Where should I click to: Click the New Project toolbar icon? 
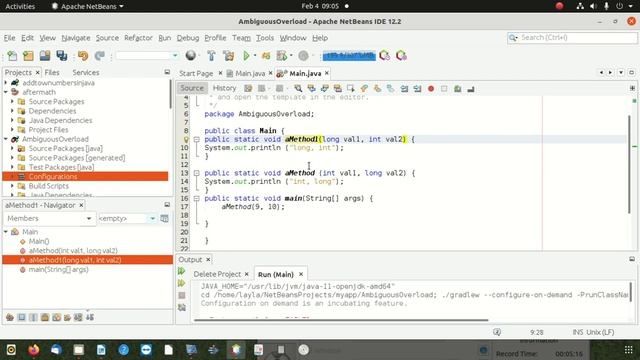(x=28, y=56)
